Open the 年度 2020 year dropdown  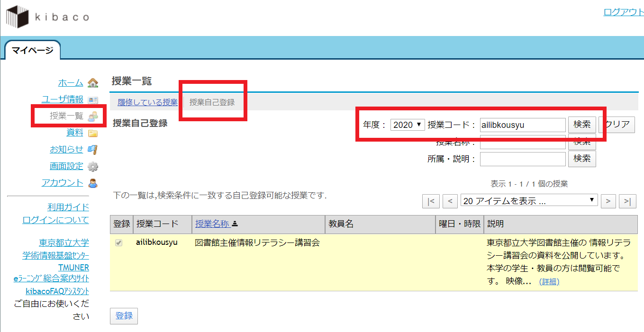(x=408, y=125)
